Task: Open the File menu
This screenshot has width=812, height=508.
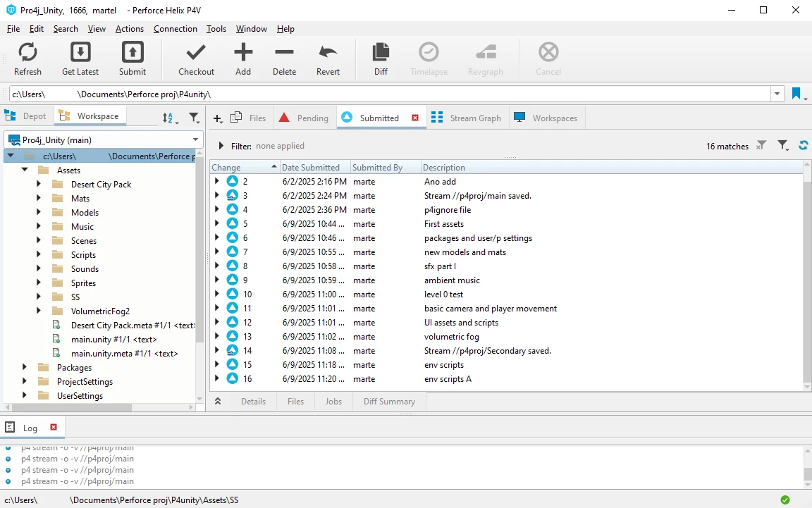Action: coord(13,29)
